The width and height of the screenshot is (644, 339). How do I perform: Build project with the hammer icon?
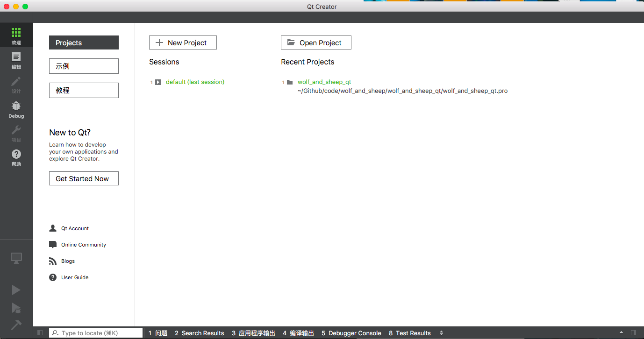16,325
